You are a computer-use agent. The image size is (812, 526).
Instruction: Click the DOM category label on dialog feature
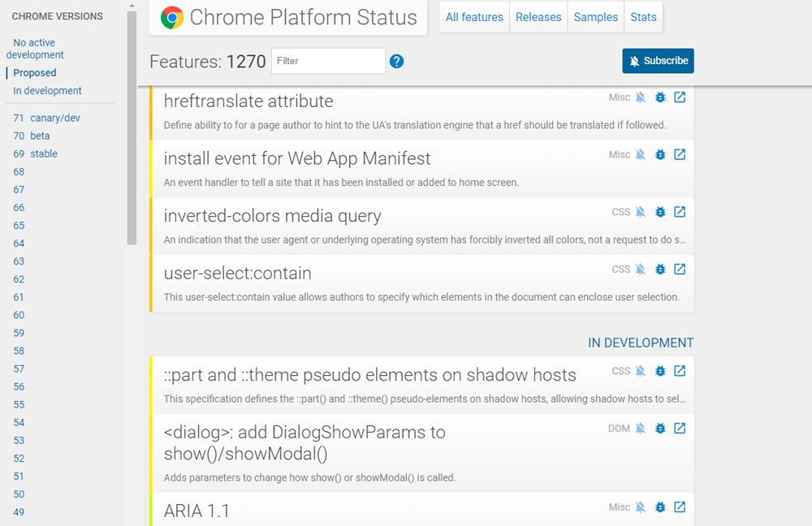pyautogui.click(x=619, y=429)
